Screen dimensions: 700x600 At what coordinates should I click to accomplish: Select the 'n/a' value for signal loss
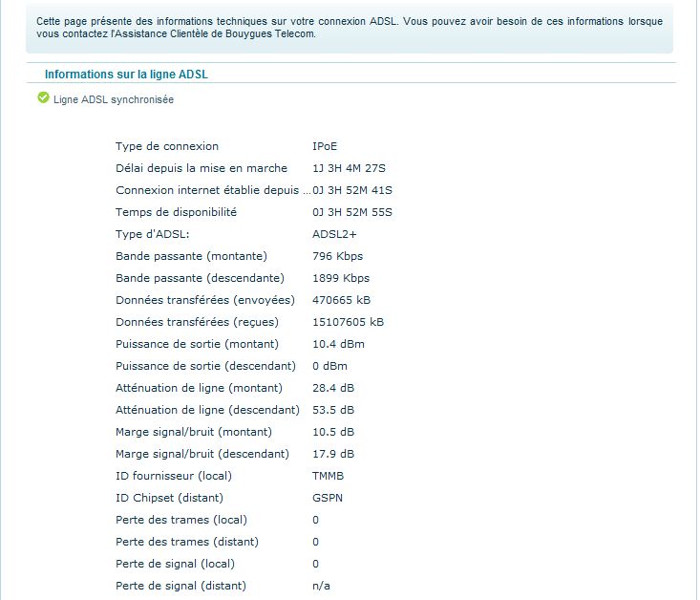point(322,586)
